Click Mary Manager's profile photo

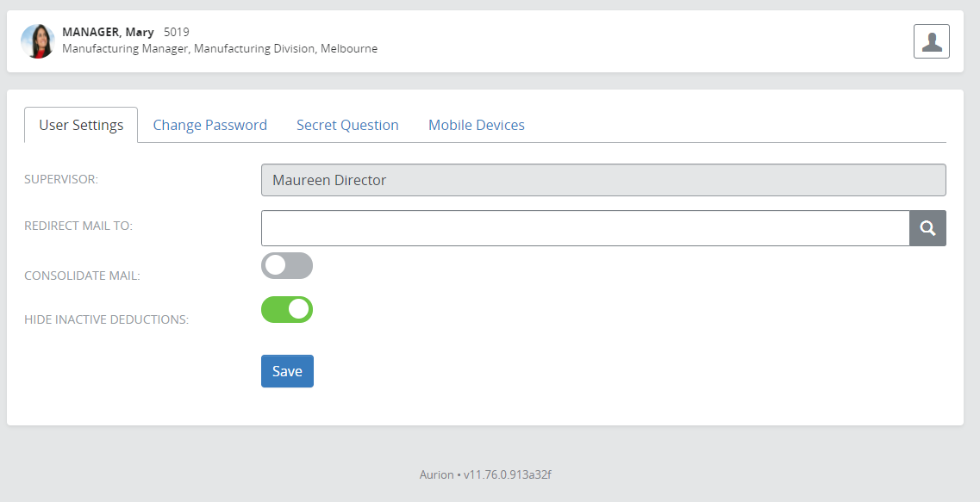pos(38,41)
